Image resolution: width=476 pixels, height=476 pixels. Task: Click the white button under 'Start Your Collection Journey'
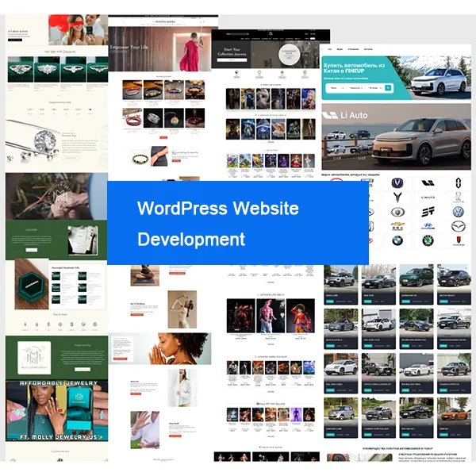point(232,60)
